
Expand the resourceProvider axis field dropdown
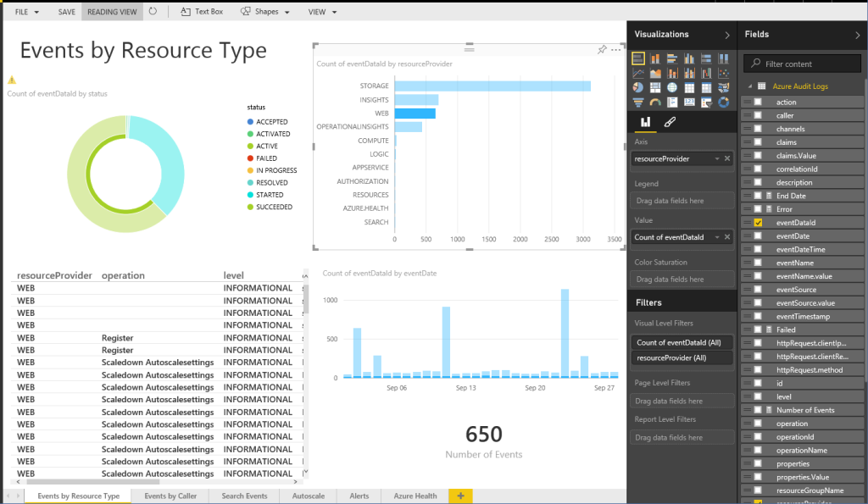717,158
